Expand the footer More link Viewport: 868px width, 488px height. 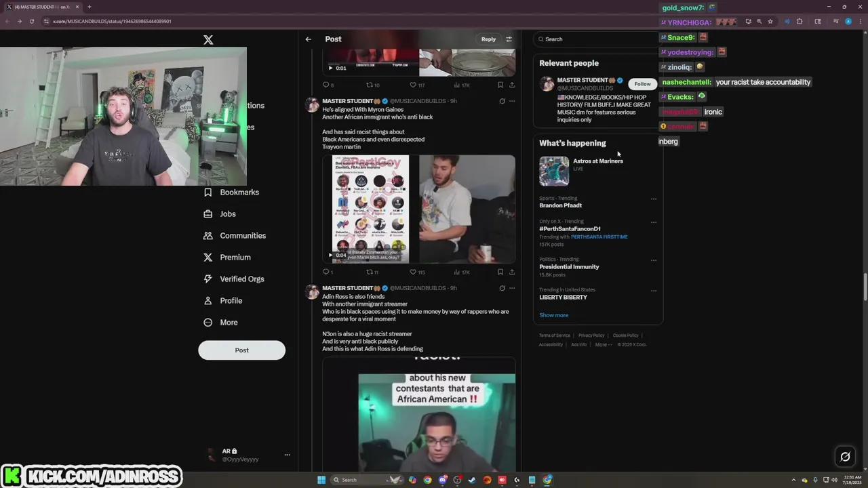pos(604,344)
